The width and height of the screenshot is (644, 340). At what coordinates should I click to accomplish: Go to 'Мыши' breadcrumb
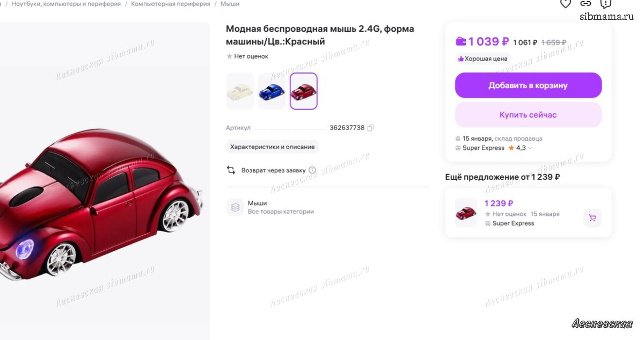[230, 4]
